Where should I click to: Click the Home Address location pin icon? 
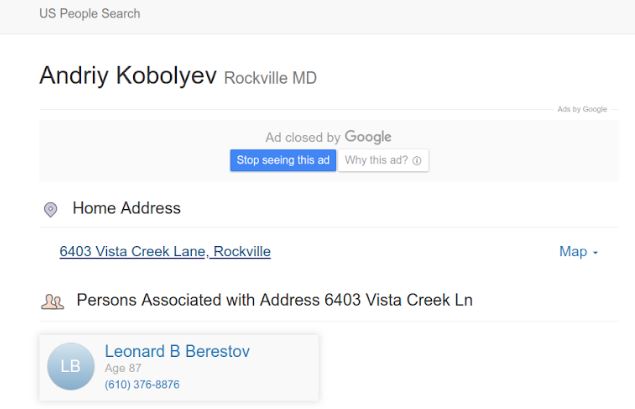click(50, 210)
